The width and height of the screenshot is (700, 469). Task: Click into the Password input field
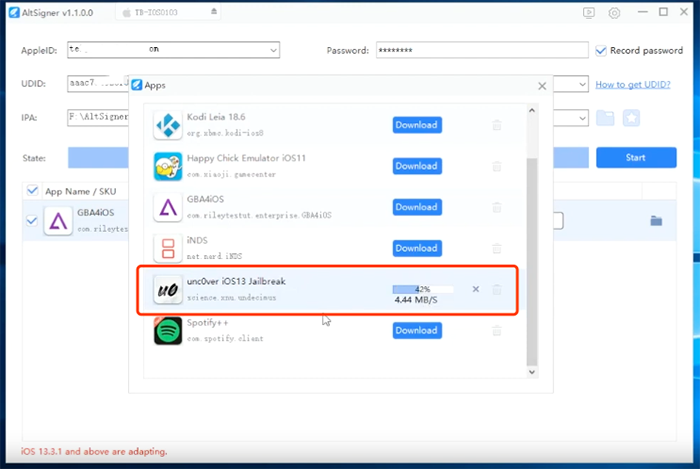point(480,50)
